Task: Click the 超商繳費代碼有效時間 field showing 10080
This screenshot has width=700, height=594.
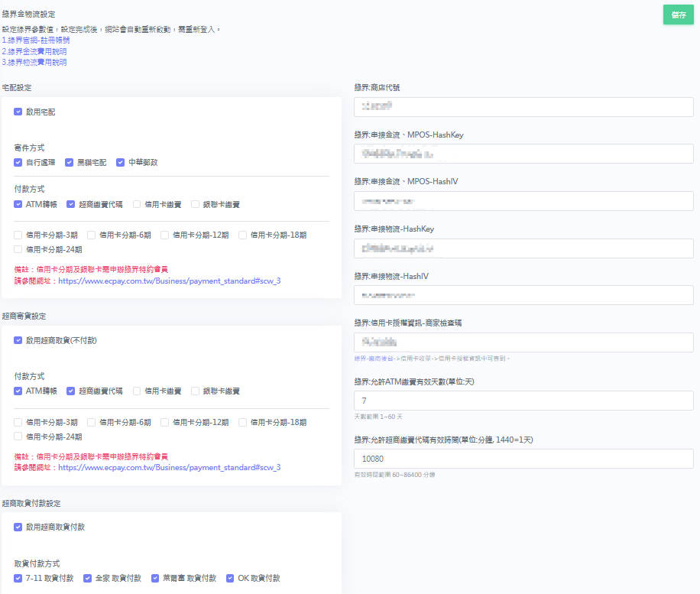Action: tap(523, 459)
